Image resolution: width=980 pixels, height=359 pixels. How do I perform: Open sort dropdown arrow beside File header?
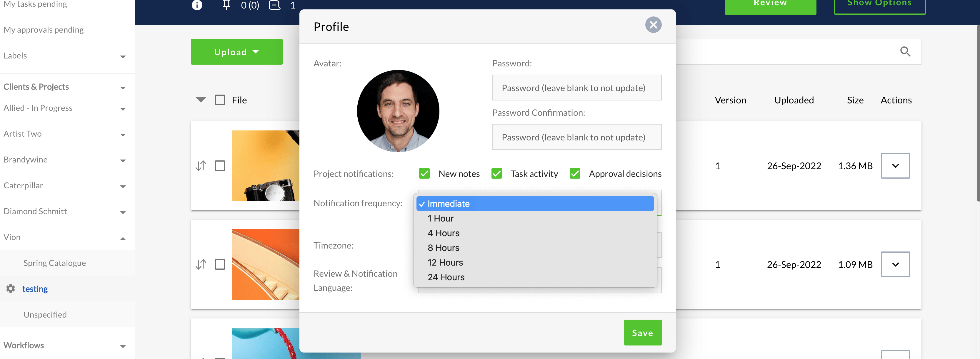point(201,100)
